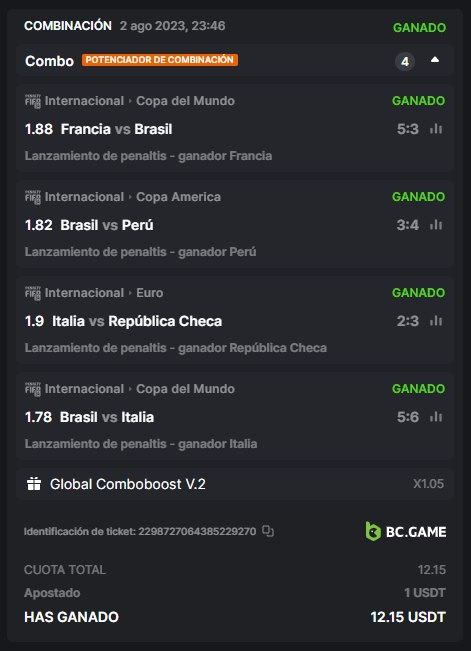Copy the ticket identification number
The height and width of the screenshot is (651, 471).
click(268, 531)
